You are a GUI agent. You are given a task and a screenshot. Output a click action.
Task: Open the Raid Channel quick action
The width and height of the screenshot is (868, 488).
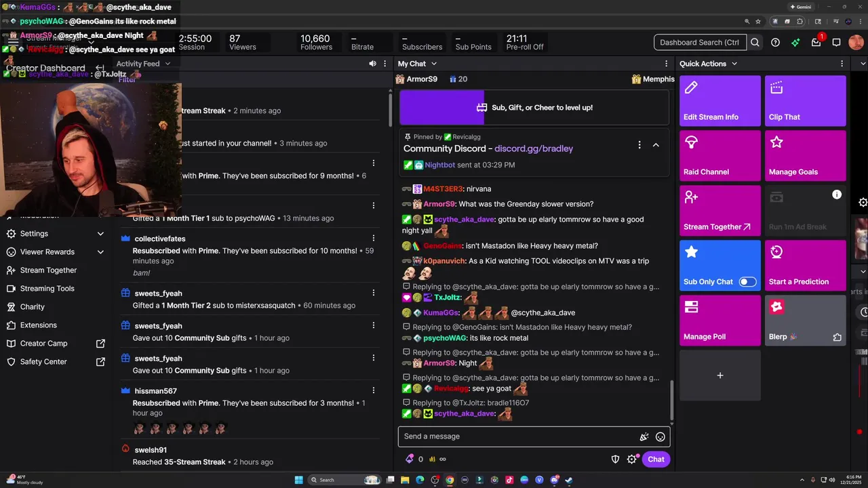pos(720,155)
